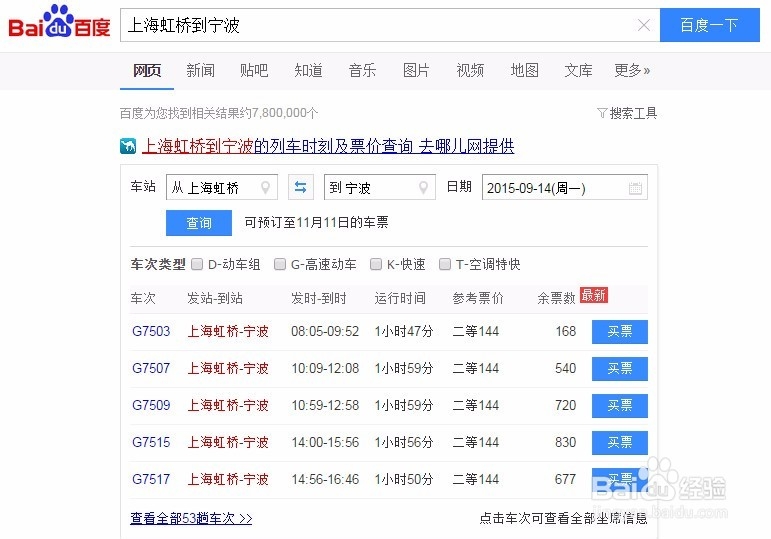Screen dimensions: 771x539
Task: Buy ticket for G7515
Action: 620,442
